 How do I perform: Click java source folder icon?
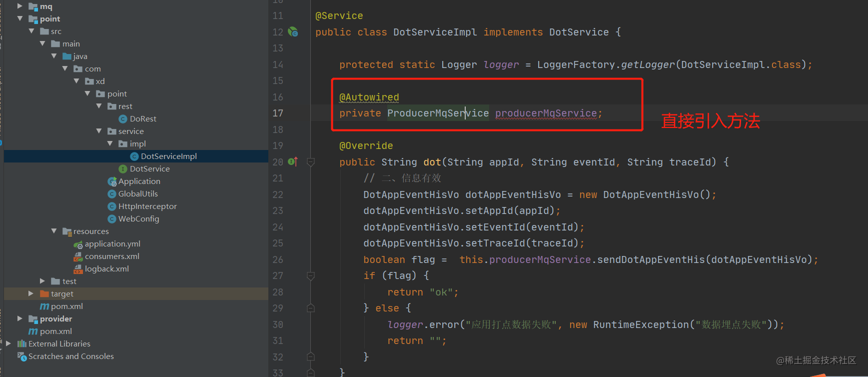tap(67, 56)
